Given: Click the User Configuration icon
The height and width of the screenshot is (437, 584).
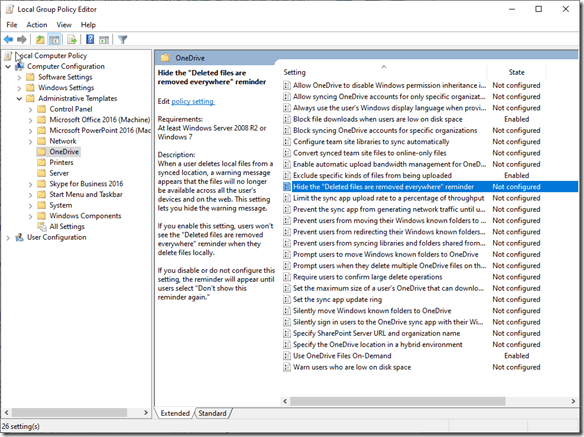Looking at the screenshot, I should click(x=19, y=237).
